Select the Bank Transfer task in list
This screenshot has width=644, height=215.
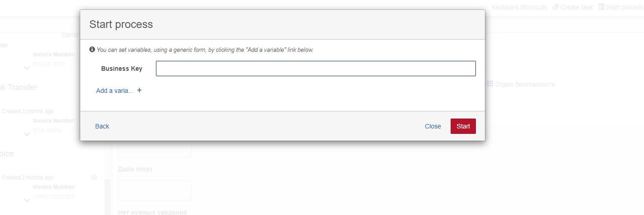[x=18, y=87]
